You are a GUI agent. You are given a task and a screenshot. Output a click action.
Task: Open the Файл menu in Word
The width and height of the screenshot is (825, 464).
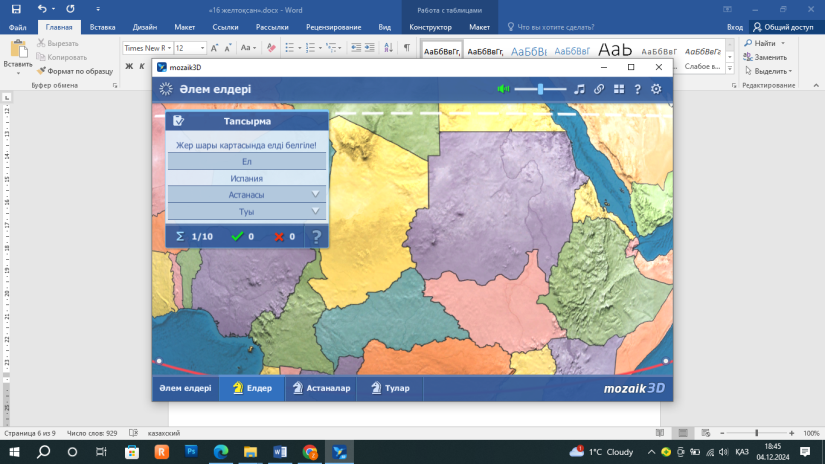[x=17, y=27]
